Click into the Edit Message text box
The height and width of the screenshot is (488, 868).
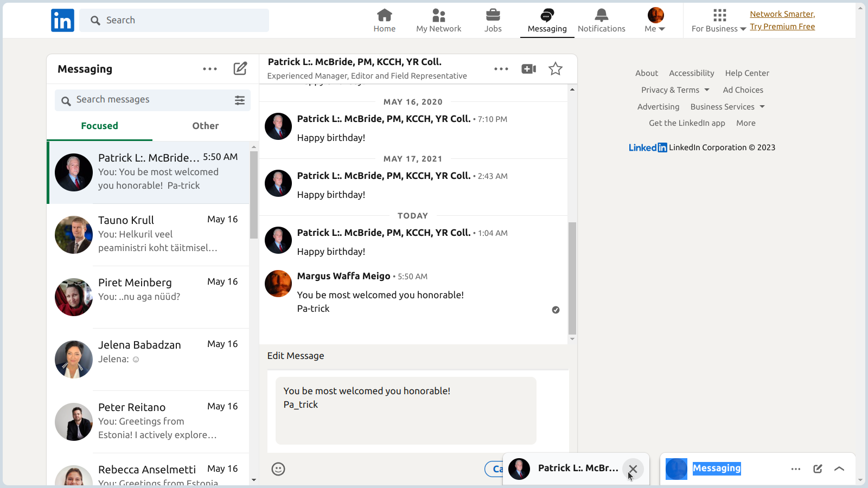click(x=406, y=410)
